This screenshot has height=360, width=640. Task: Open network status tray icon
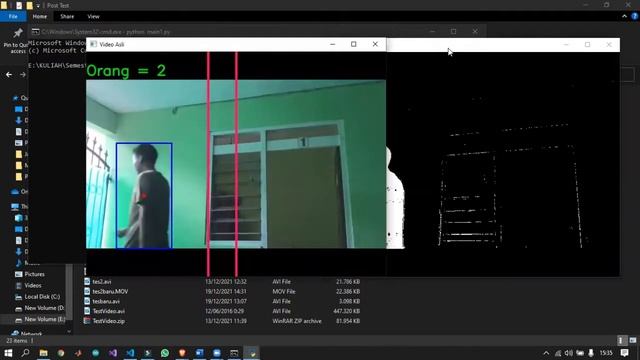(558, 353)
